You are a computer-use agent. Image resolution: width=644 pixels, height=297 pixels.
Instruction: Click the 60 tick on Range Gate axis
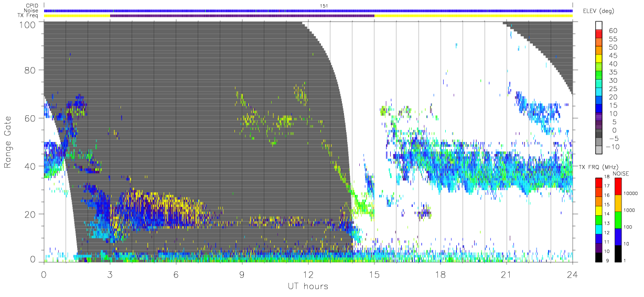30,118
